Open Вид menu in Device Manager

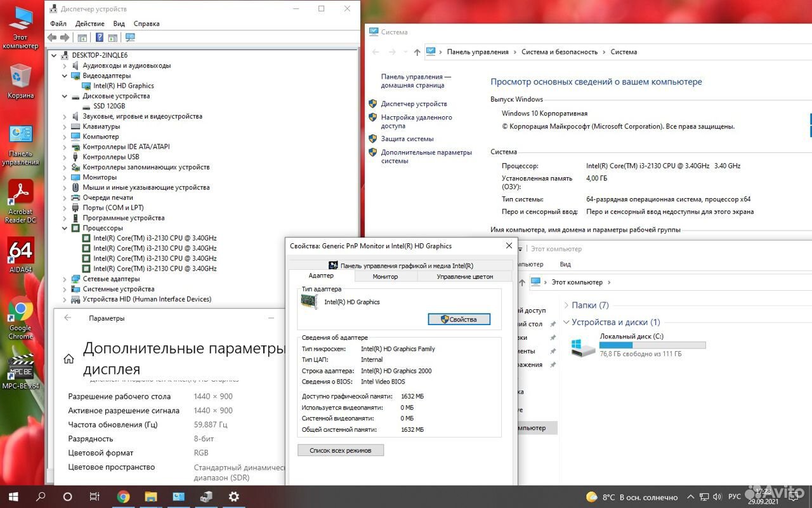[119, 23]
